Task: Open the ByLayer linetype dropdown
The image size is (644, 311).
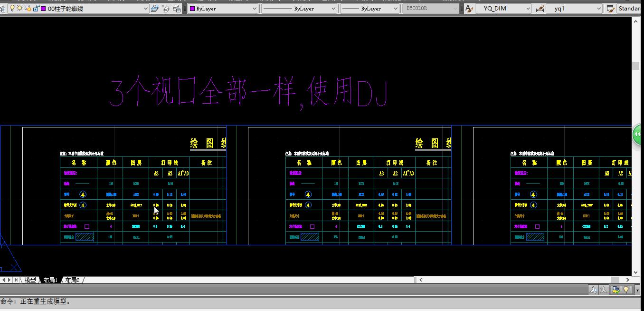Action: tap(299, 9)
